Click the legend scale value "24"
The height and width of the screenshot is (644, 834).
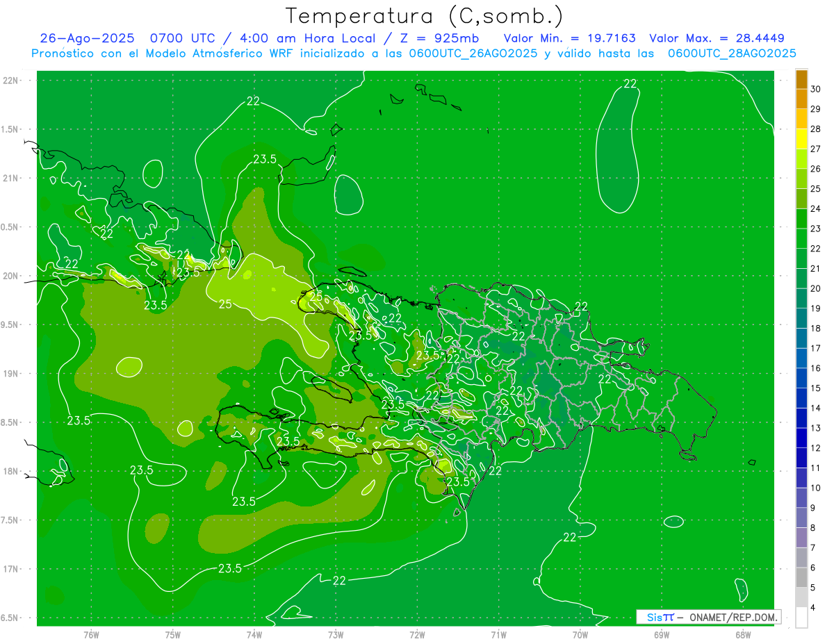pos(815,208)
